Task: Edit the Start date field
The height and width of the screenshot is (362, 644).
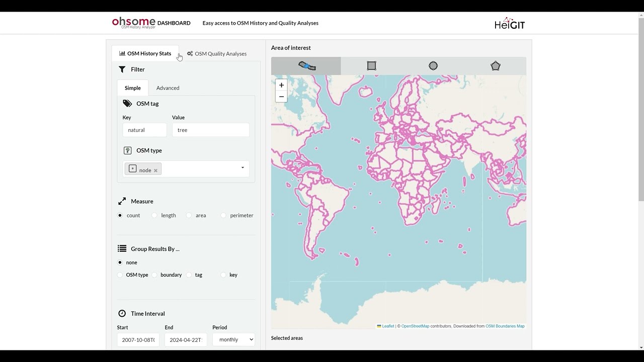Action: coord(138,339)
